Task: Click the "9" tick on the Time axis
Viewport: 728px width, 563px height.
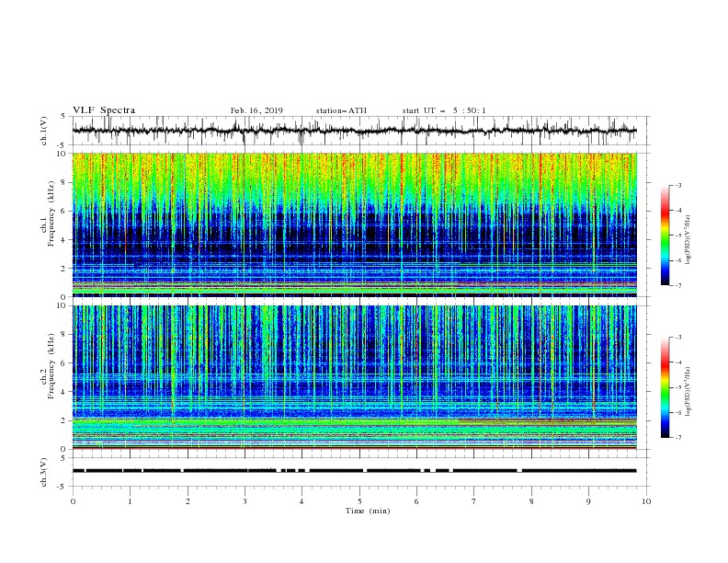Action: point(588,501)
